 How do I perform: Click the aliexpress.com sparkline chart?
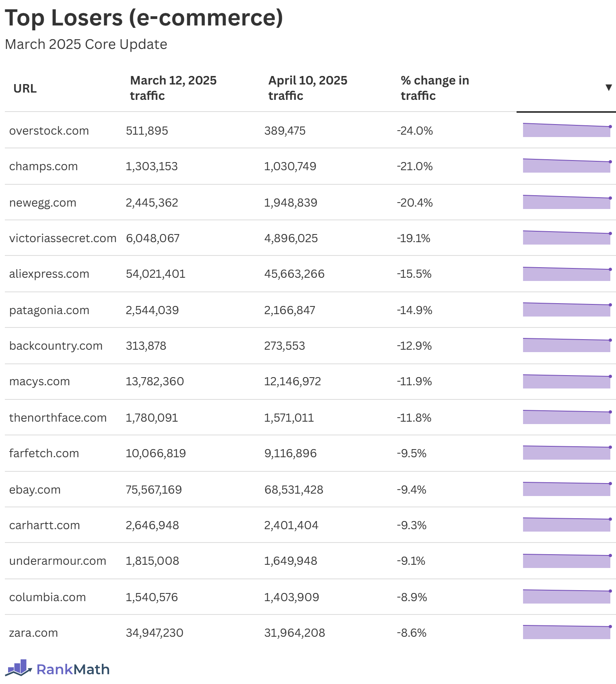click(567, 274)
